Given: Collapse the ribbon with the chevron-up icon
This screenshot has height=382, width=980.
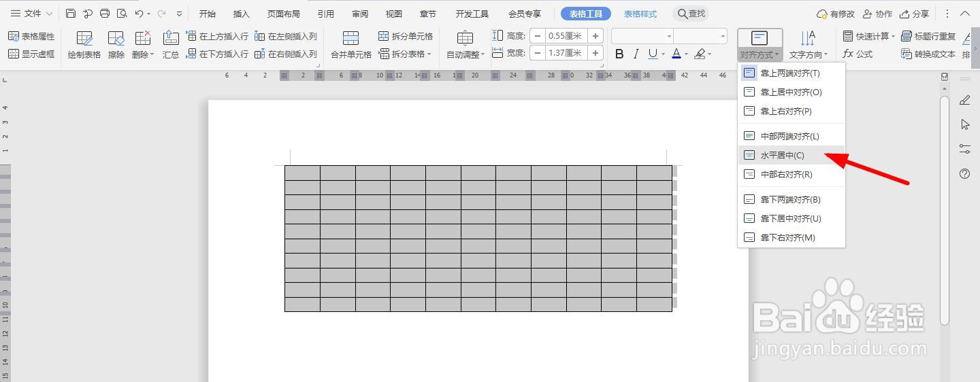Looking at the screenshot, I should point(966,14).
